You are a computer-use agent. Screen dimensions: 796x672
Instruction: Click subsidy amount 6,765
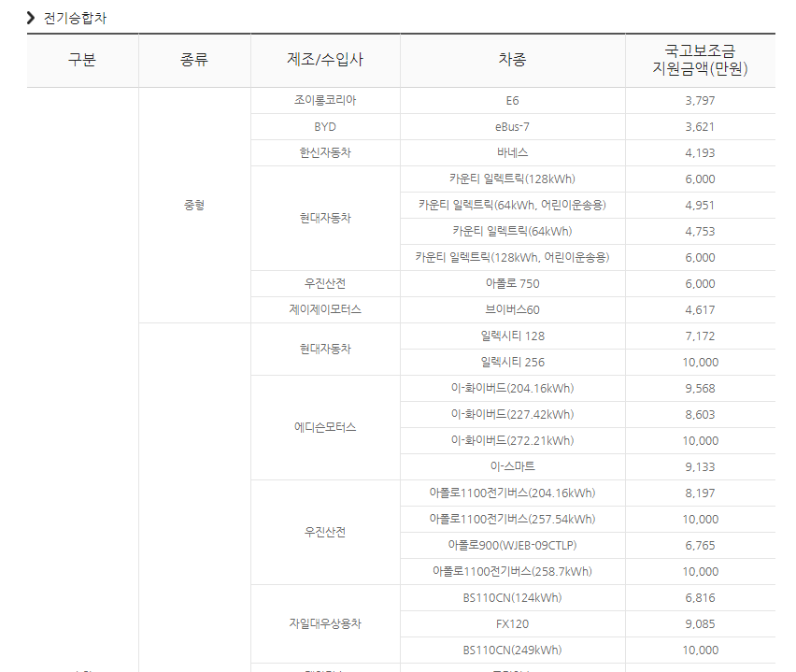click(x=700, y=546)
